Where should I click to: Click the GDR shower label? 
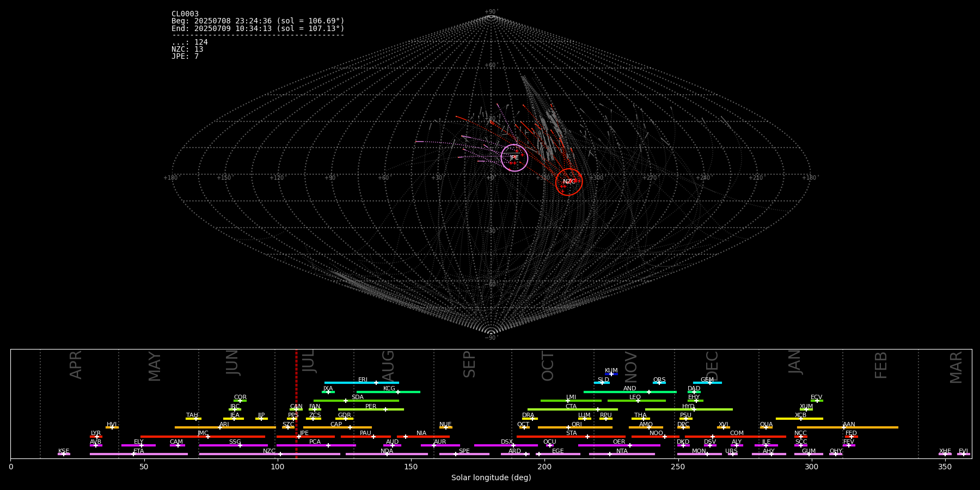(x=345, y=415)
